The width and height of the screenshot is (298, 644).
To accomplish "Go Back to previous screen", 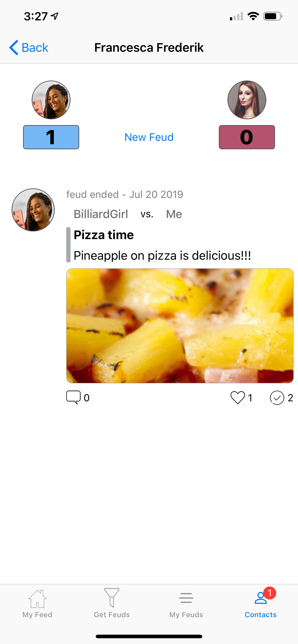I will click(29, 47).
